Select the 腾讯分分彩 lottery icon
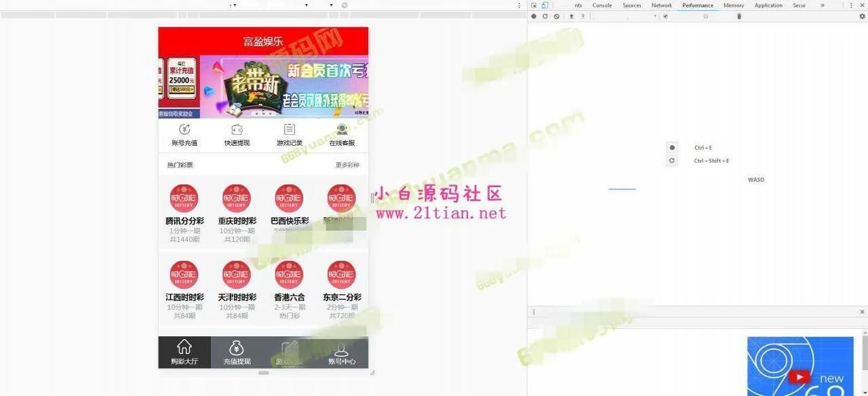Image resolution: width=868 pixels, height=396 pixels. [x=184, y=198]
